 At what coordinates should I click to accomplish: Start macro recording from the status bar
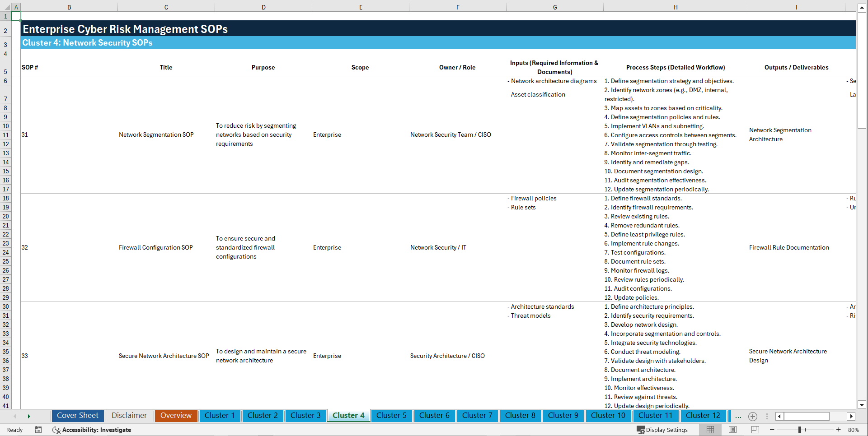(x=38, y=430)
